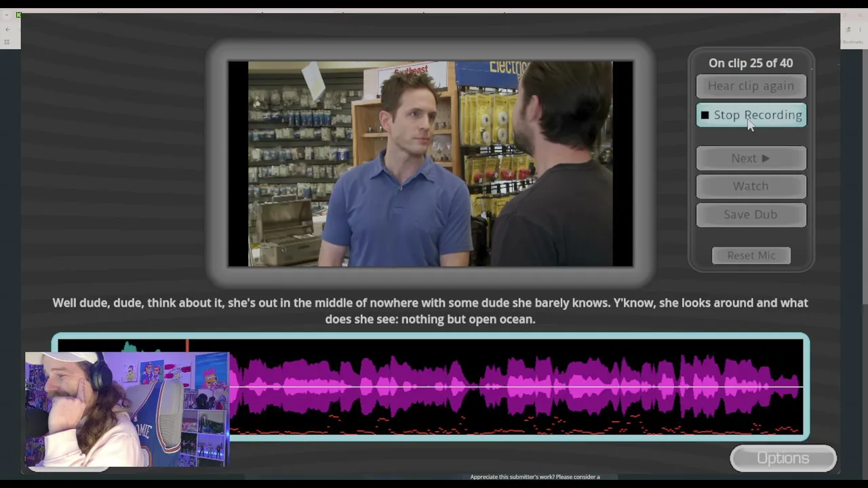The height and width of the screenshot is (488, 868).
Task: Click the browser back arrow
Action: 7,29
